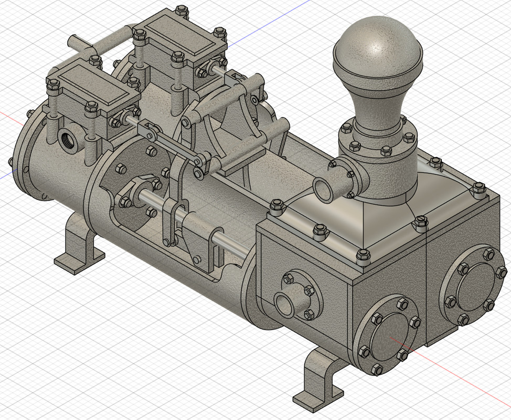The image size is (511, 420).
Task: Select the spherical air chamber dome
Action: tap(377, 49)
